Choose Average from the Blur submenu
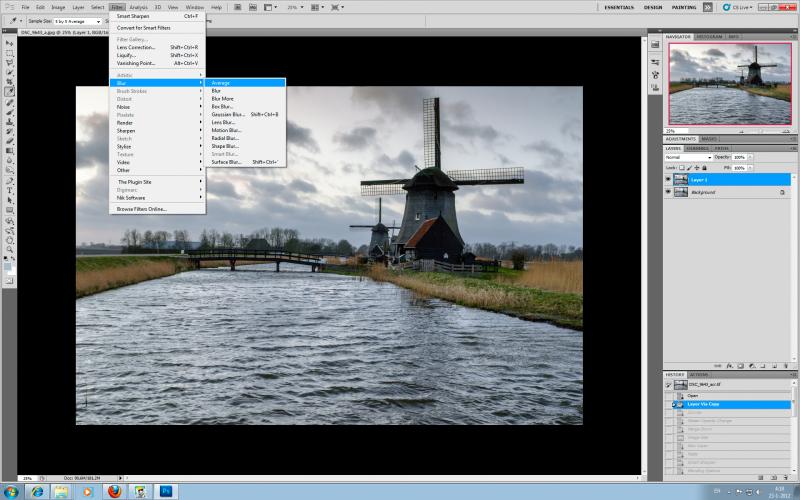 (245, 83)
